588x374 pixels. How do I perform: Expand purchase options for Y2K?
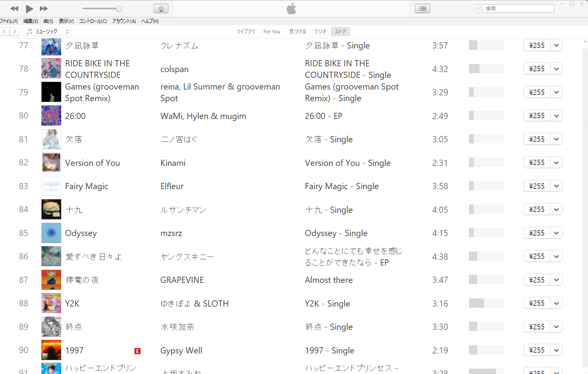coord(557,303)
